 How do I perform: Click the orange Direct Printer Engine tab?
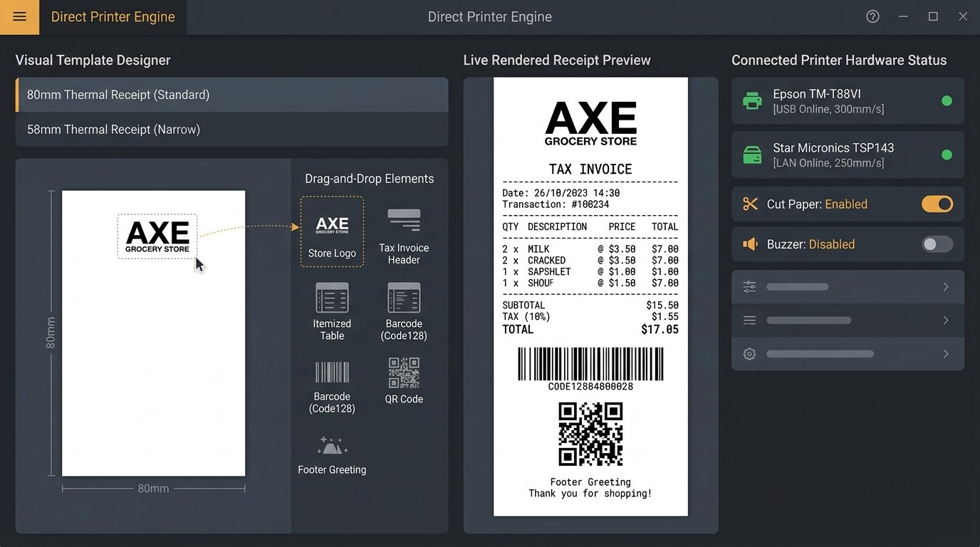pyautogui.click(x=113, y=17)
